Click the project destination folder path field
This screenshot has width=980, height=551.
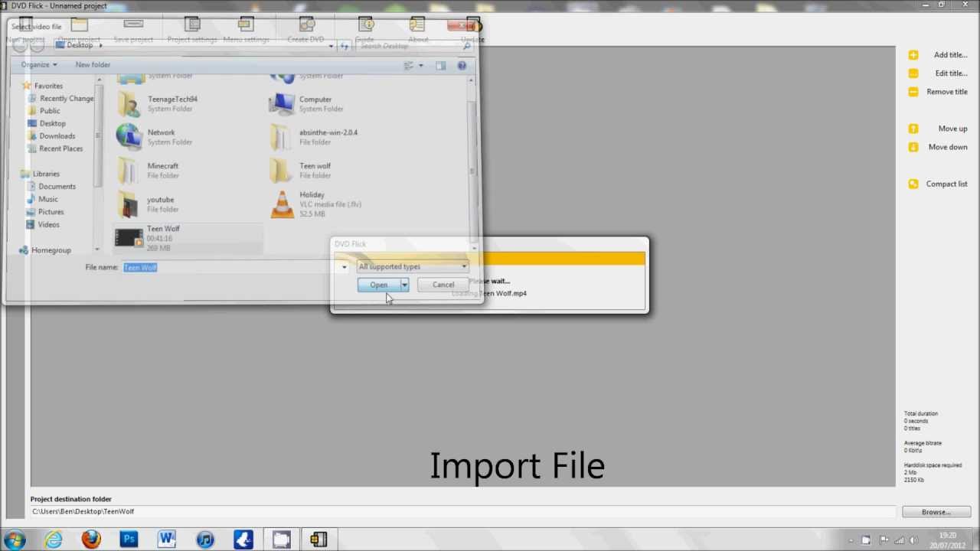[462, 511]
